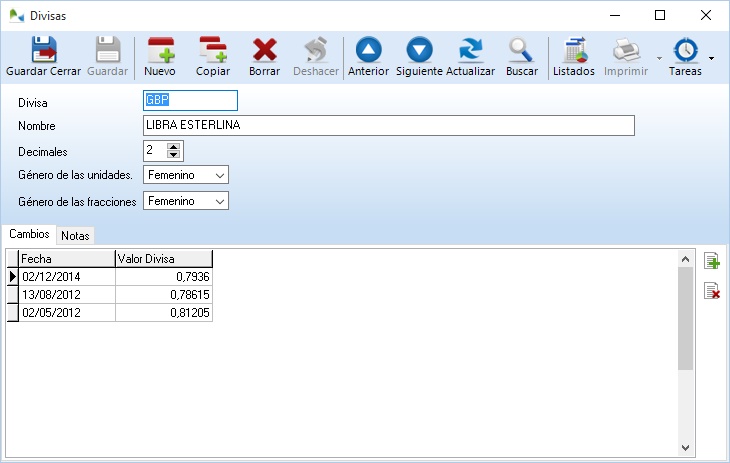Expand the Imprimir dropdown arrow

[x=659, y=58]
